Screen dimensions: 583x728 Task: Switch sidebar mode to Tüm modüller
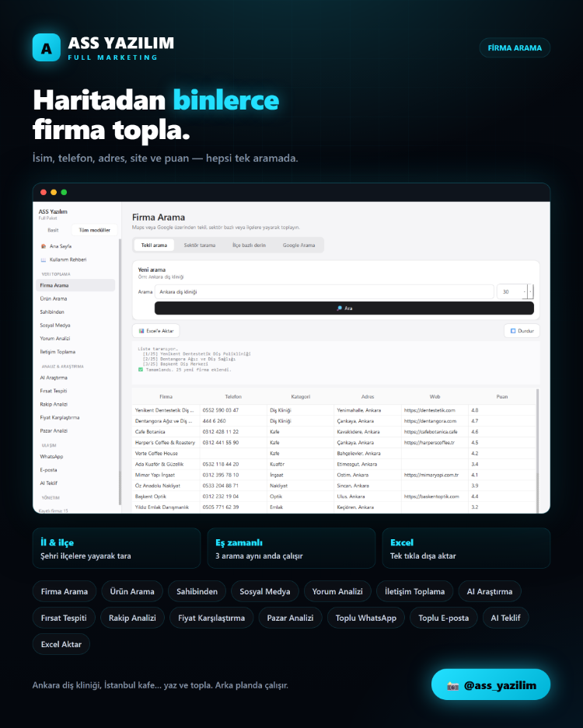(94, 230)
